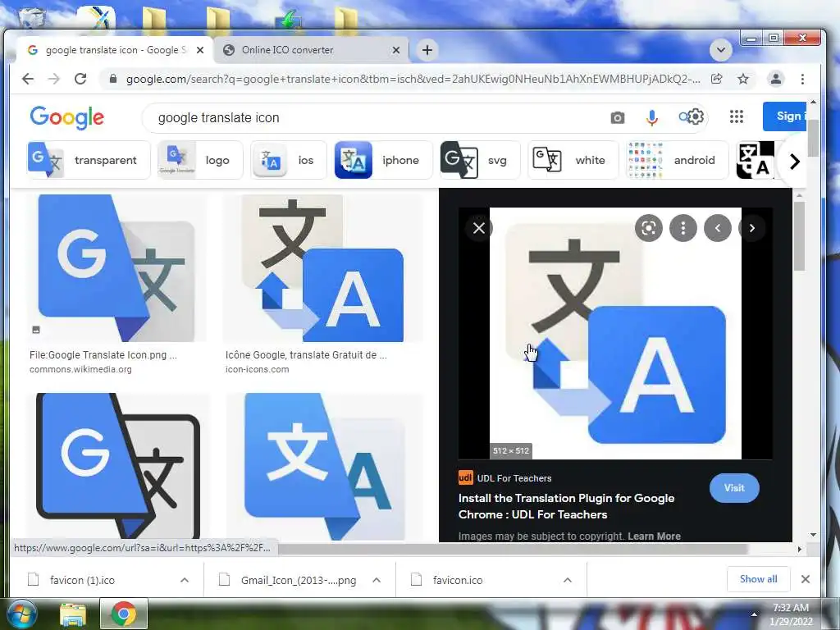The height and width of the screenshot is (630, 840).
Task: Open more options on the preview image
Action: click(682, 228)
